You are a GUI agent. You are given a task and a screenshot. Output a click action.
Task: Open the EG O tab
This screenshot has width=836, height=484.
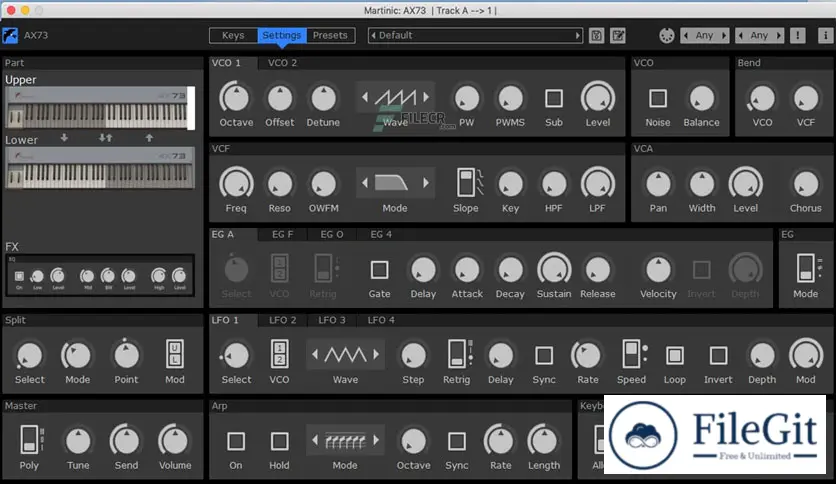point(332,235)
